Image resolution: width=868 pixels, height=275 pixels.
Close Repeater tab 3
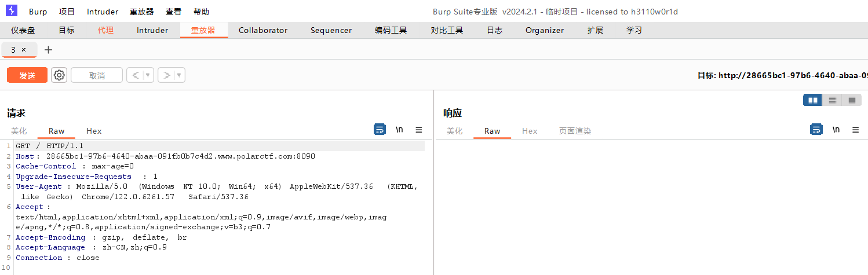[24, 50]
